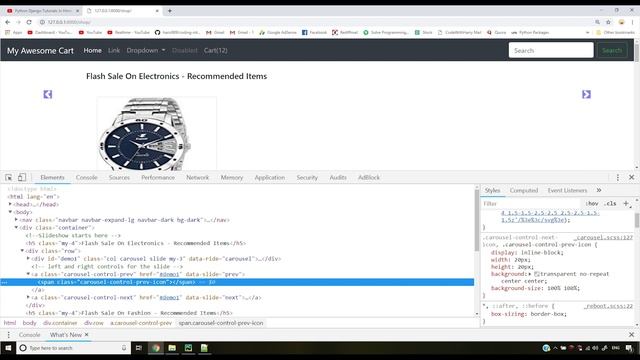Open the GitHub bookmark
Screen dimensions: 640x360
pyautogui.click(x=178, y=32)
